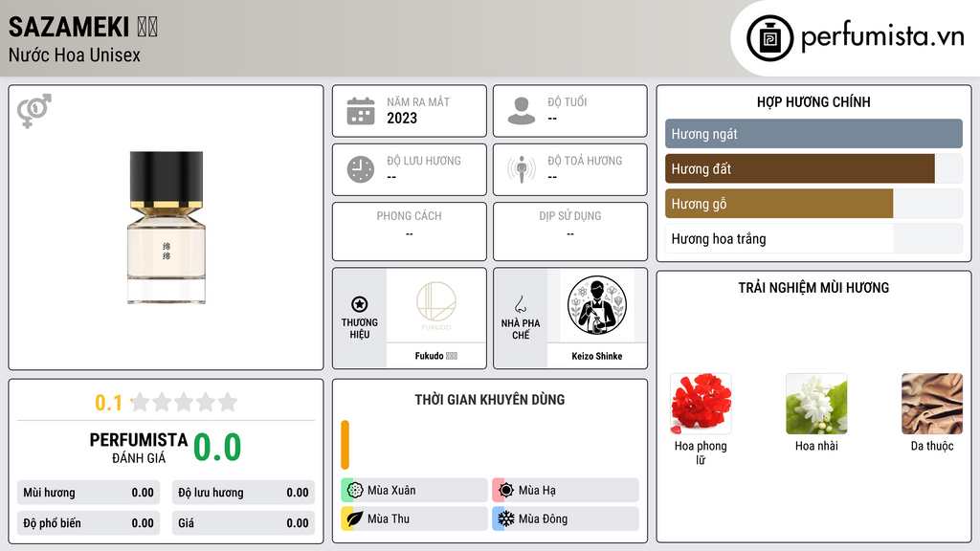Click the DỊP SỬ DỤNG occasion box
Image resolution: width=980 pixels, height=551 pixels.
pos(570,231)
